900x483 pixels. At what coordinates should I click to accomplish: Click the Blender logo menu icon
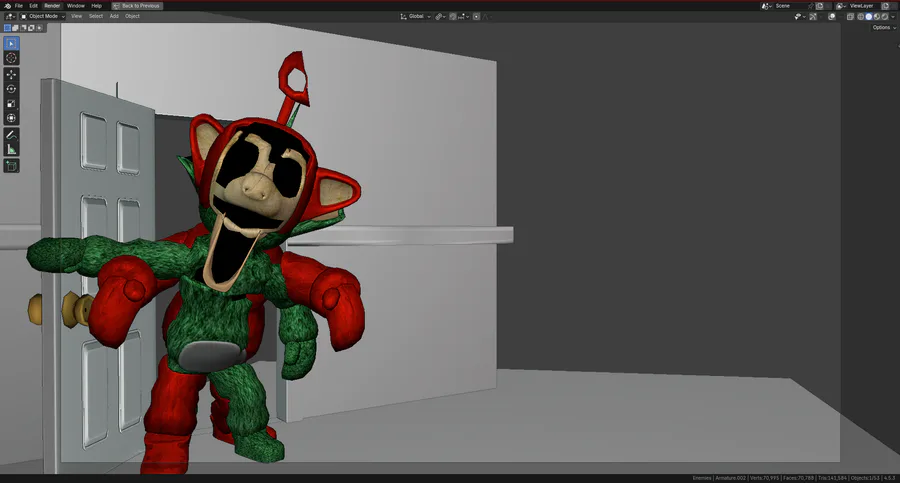tap(7, 6)
